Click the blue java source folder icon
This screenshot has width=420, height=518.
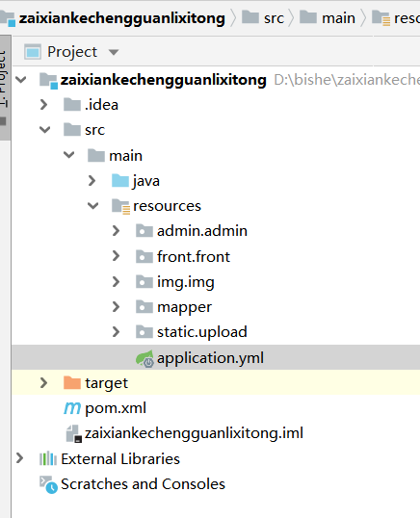120,181
